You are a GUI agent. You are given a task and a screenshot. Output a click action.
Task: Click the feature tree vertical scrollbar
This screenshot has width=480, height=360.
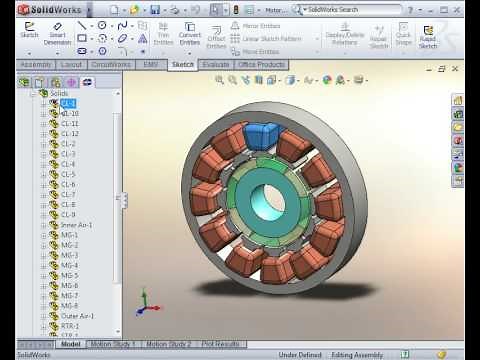(117, 198)
